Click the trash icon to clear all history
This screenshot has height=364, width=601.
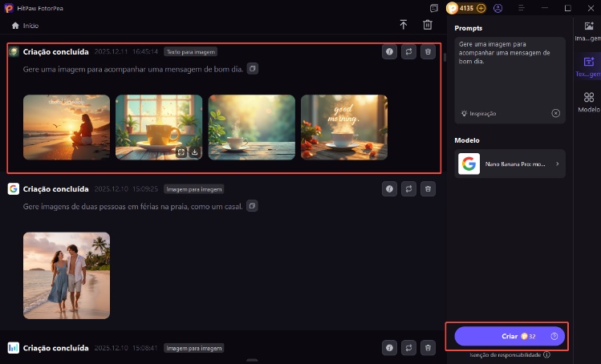click(428, 26)
